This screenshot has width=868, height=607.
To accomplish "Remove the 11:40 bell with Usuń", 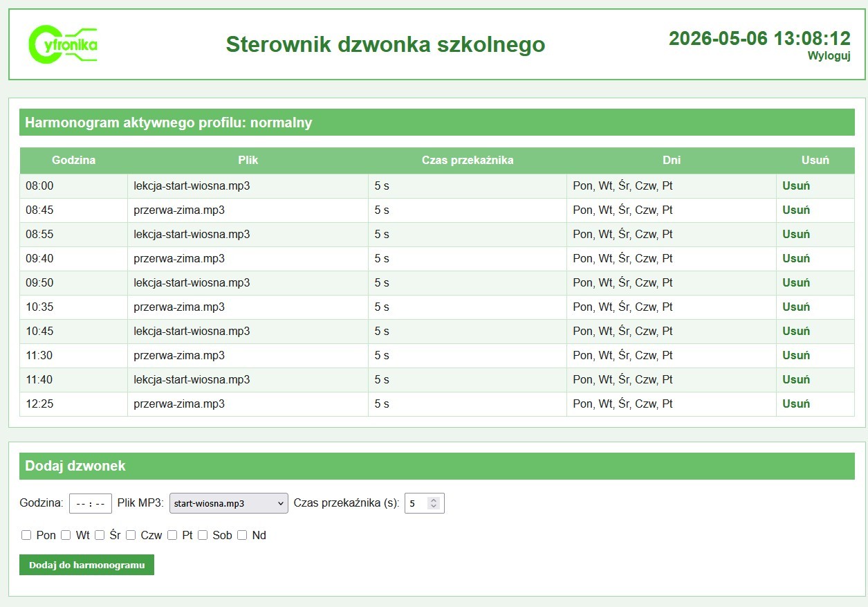I will [x=796, y=379].
